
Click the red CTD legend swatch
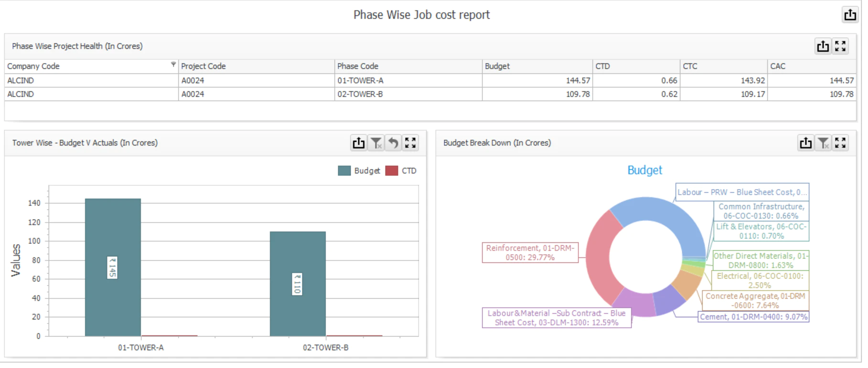click(x=392, y=171)
